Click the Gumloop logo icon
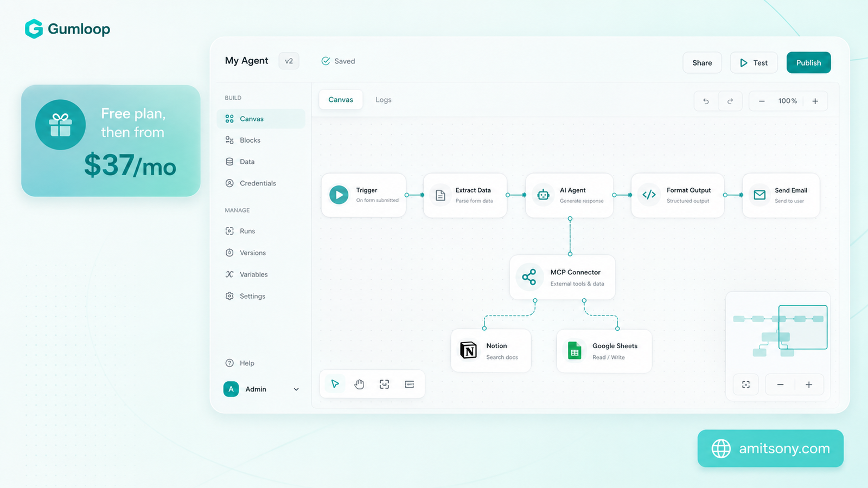The image size is (868, 488). pyautogui.click(x=34, y=29)
